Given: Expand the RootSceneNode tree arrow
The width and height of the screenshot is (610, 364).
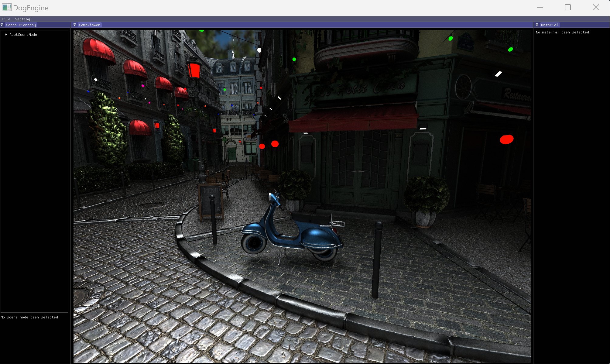Looking at the screenshot, I should tap(6, 35).
